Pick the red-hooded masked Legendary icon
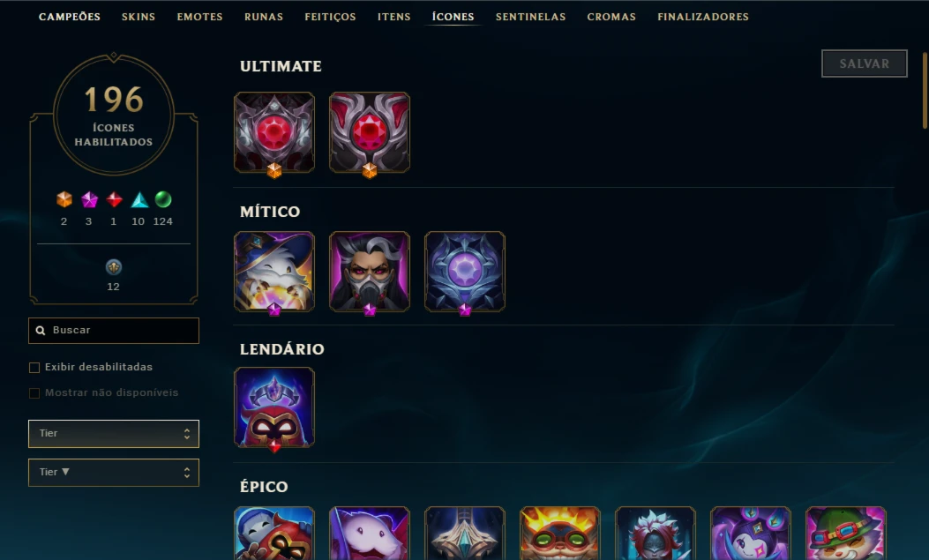 [274, 407]
